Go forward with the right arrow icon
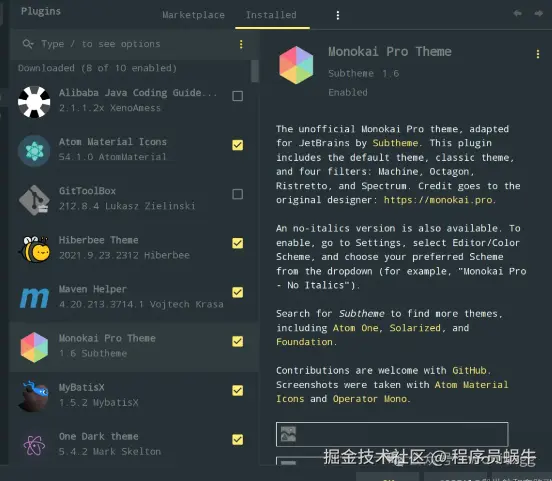The image size is (552, 481). 539,13
